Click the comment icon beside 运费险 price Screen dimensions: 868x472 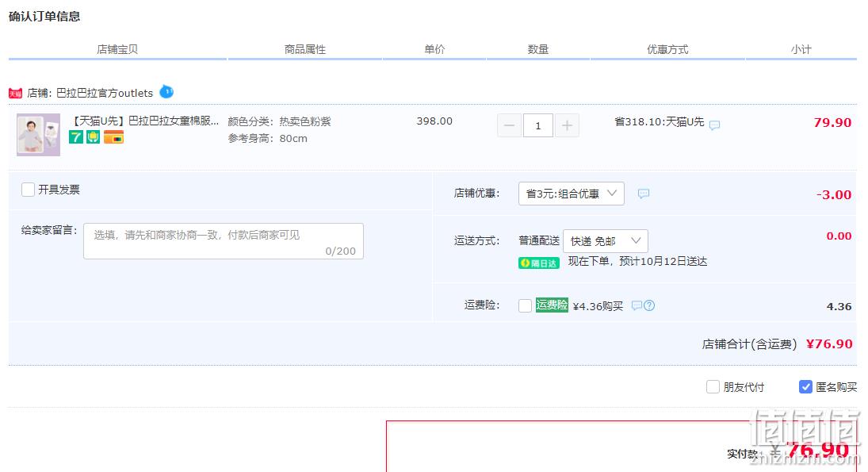637,305
